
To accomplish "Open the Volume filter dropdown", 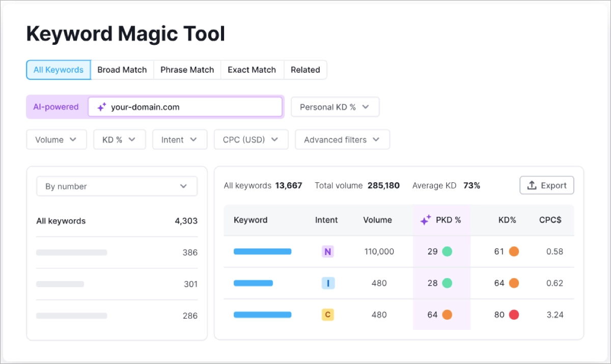I will [56, 139].
